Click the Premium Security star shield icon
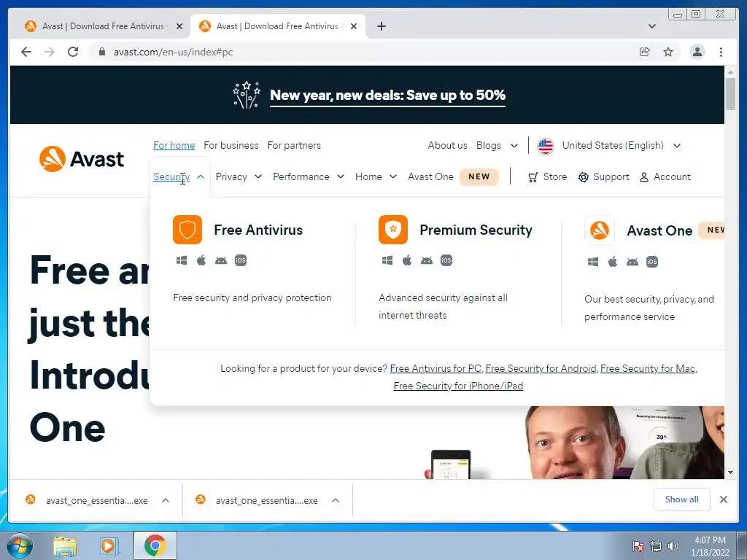This screenshot has height=560, width=747. tap(393, 230)
